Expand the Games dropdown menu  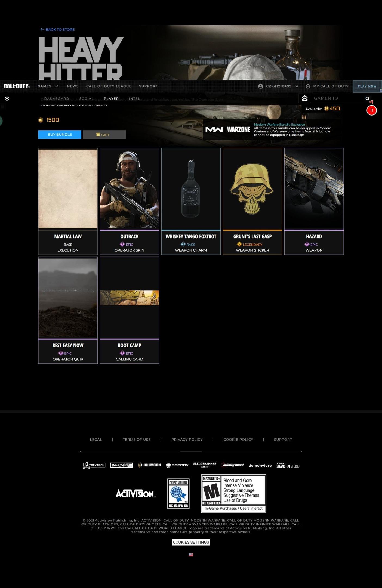48,86
